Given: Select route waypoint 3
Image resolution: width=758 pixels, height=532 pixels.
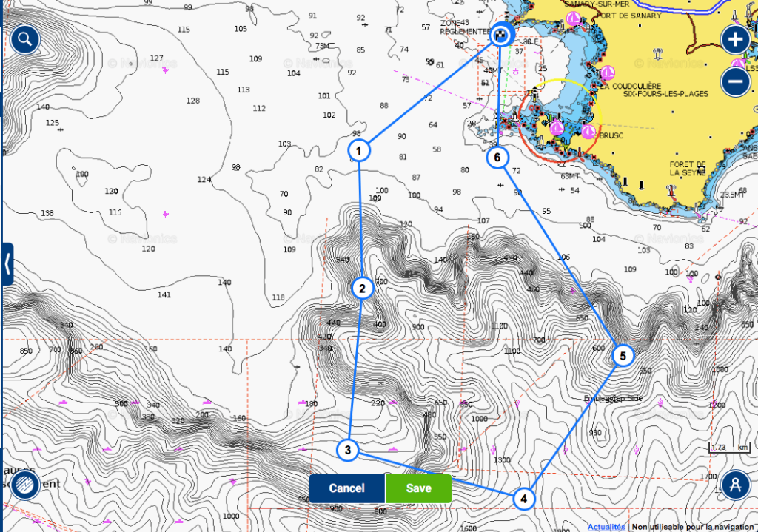Looking at the screenshot, I should 347,449.
